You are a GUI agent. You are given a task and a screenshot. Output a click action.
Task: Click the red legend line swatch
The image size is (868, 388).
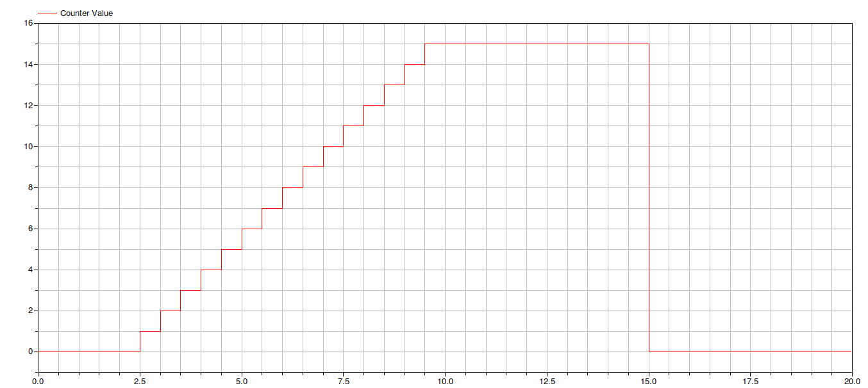[47, 13]
